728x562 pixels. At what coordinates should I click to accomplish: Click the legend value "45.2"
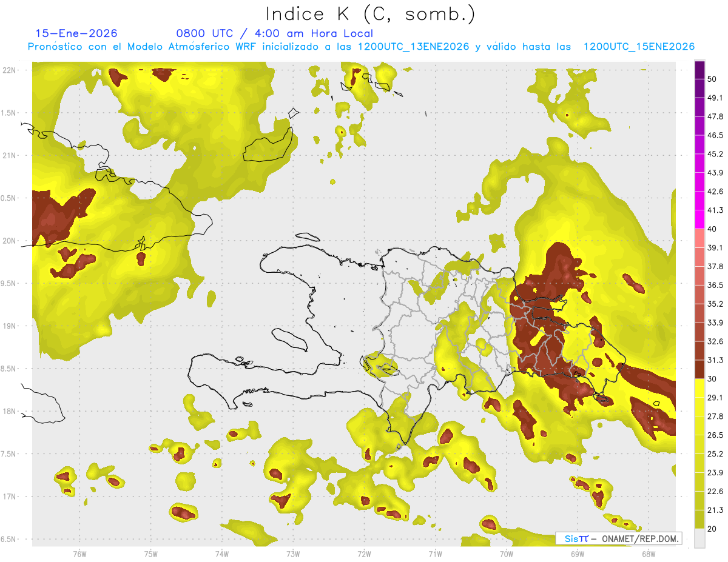coord(715,154)
